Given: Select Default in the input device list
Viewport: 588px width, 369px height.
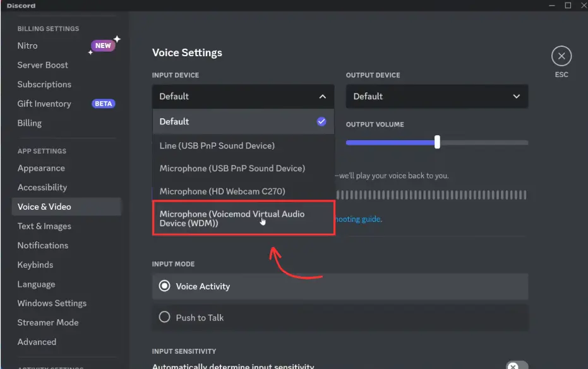Looking at the screenshot, I should click(x=243, y=121).
